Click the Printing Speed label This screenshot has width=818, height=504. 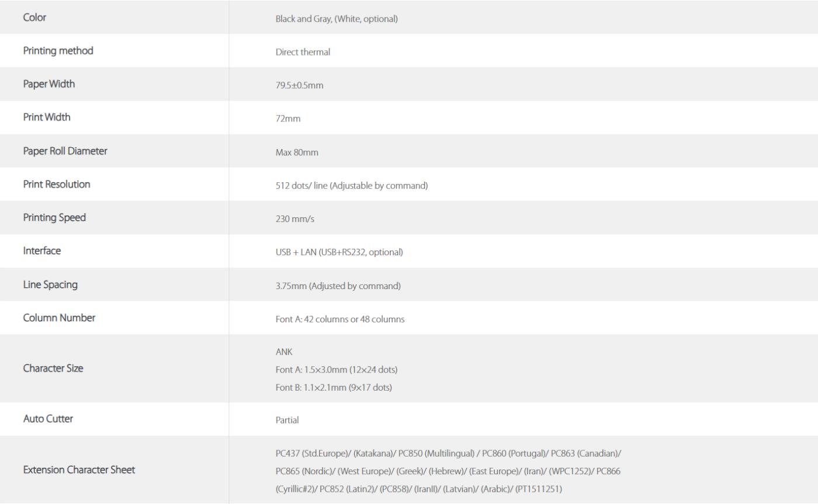(54, 217)
